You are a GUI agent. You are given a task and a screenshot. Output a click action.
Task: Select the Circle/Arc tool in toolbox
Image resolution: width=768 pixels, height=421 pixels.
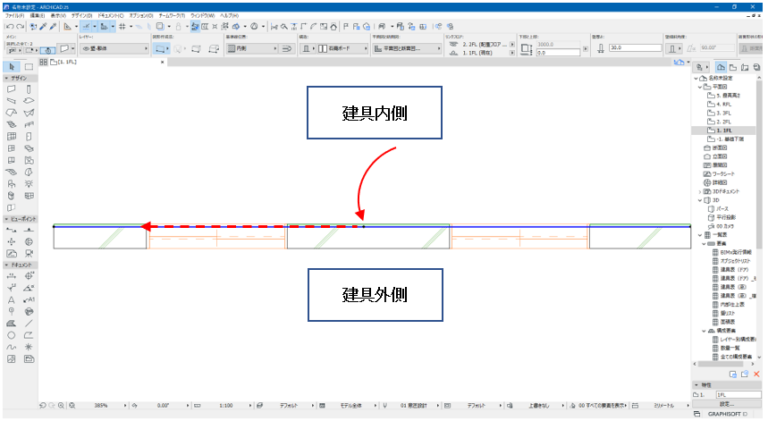pos(11,335)
